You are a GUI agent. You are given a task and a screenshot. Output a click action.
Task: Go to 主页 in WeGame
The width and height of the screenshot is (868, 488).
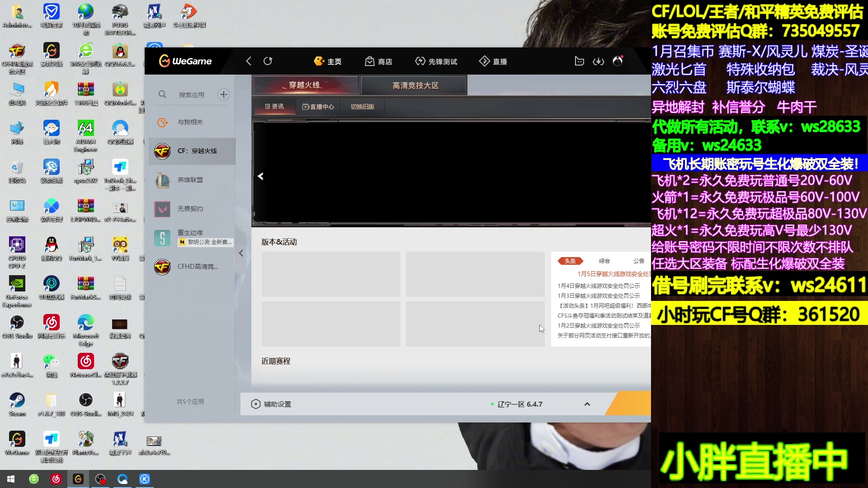click(x=328, y=61)
